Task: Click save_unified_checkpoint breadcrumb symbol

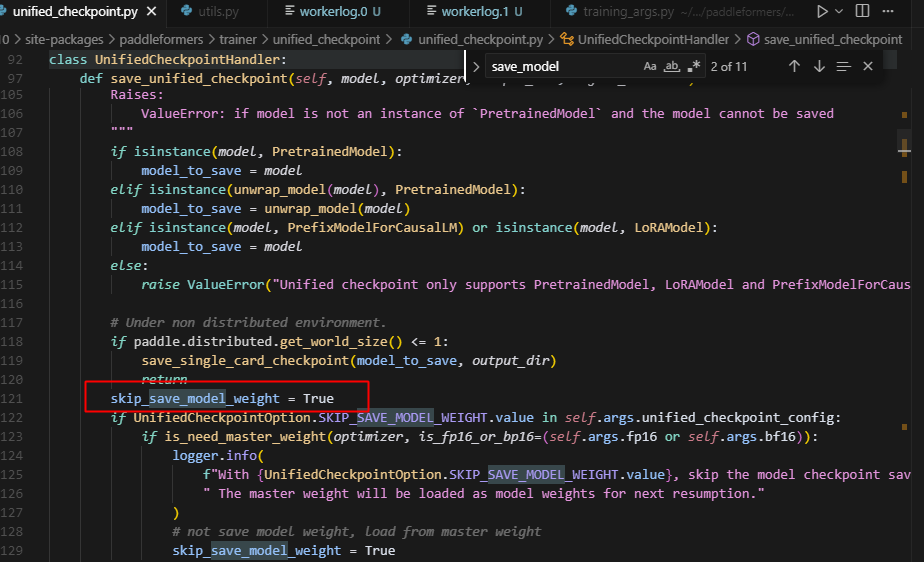Action: click(832, 39)
